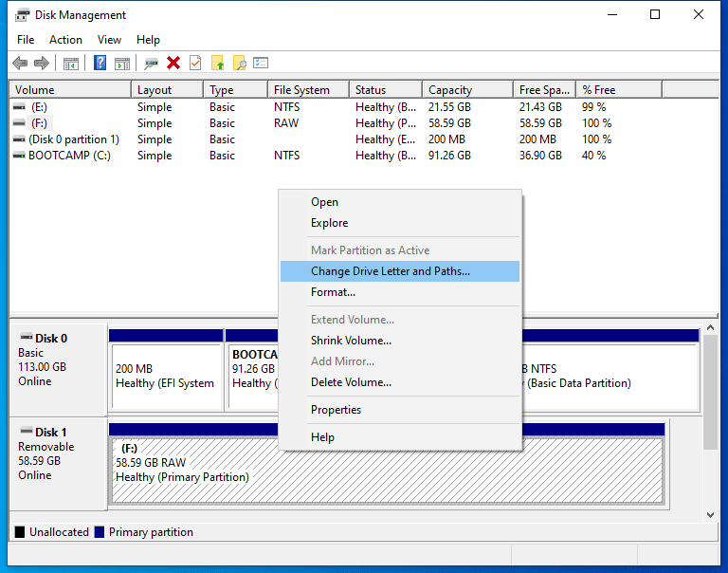Select the NTFS Basic Data Partition block
The width and height of the screenshot is (728, 573).
(610, 370)
